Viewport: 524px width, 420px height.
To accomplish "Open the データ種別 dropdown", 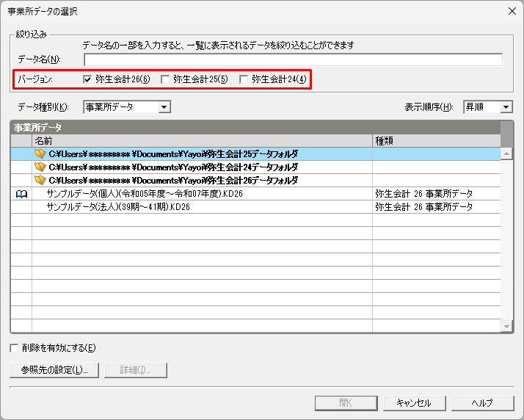I will [164, 107].
